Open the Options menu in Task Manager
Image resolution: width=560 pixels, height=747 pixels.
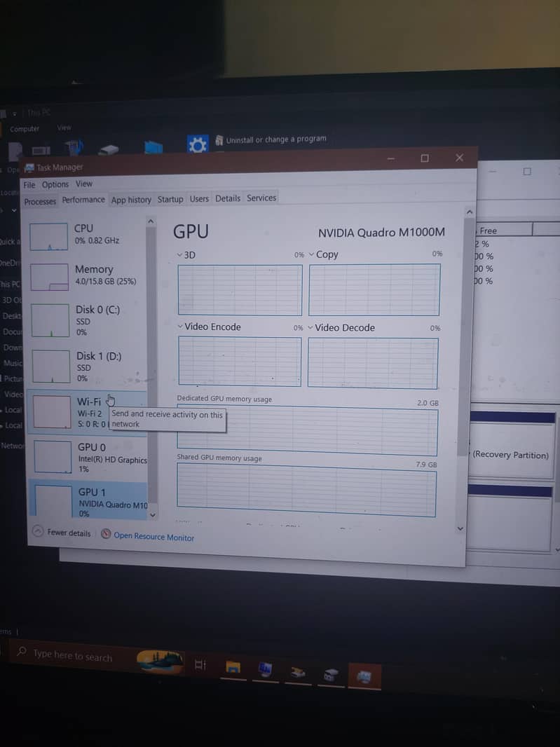click(55, 184)
